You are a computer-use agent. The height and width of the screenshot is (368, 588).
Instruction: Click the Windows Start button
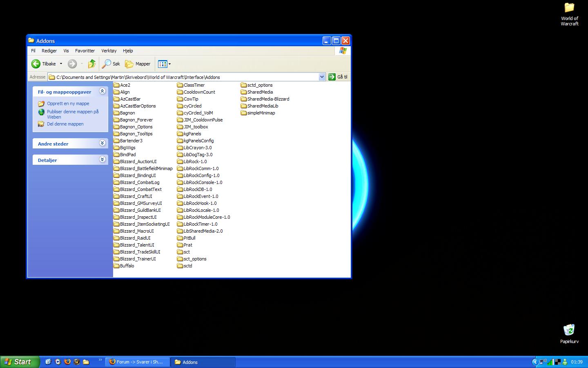click(20, 362)
